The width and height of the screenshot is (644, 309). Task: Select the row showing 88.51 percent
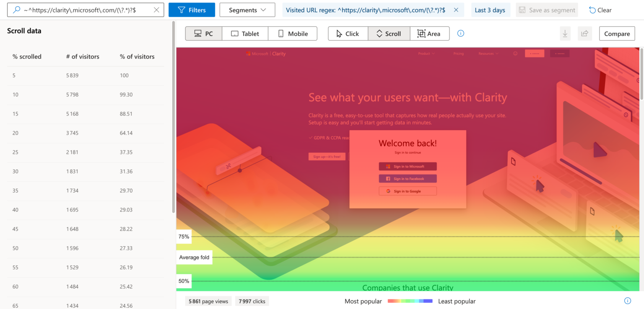pos(86,114)
